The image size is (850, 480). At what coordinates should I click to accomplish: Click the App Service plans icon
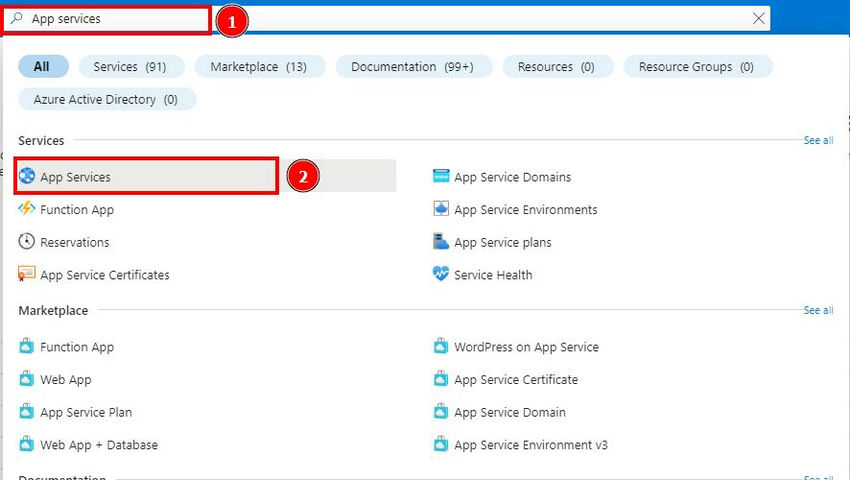click(441, 242)
